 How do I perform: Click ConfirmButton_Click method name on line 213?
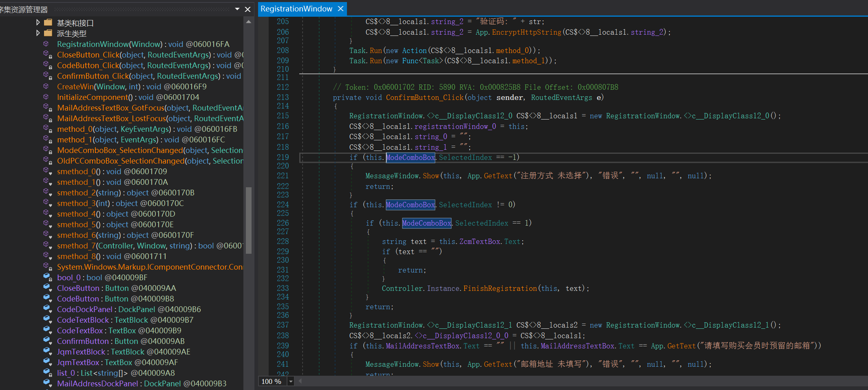tap(425, 97)
